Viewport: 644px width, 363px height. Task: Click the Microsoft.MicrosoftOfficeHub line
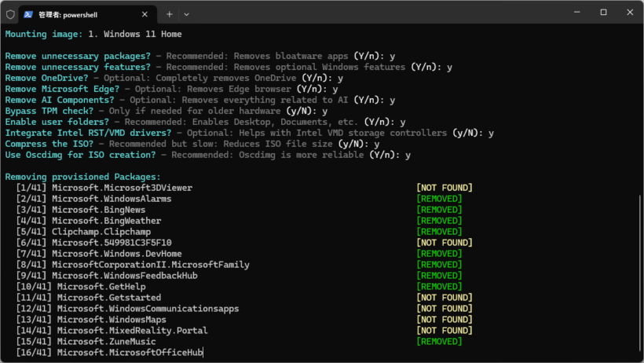[109, 353]
